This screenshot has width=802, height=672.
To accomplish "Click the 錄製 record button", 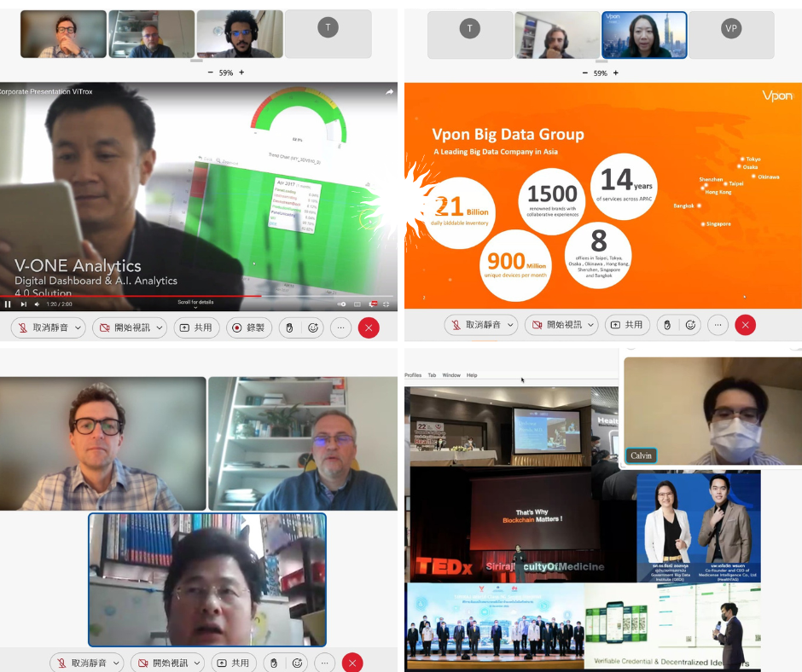I will pyautogui.click(x=248, y=327).
